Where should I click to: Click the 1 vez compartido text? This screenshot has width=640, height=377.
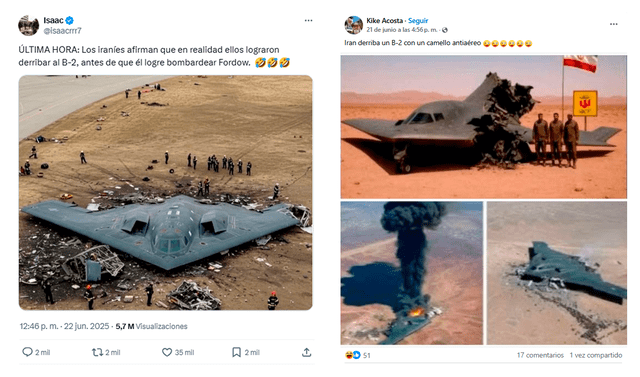coord(596,355)
